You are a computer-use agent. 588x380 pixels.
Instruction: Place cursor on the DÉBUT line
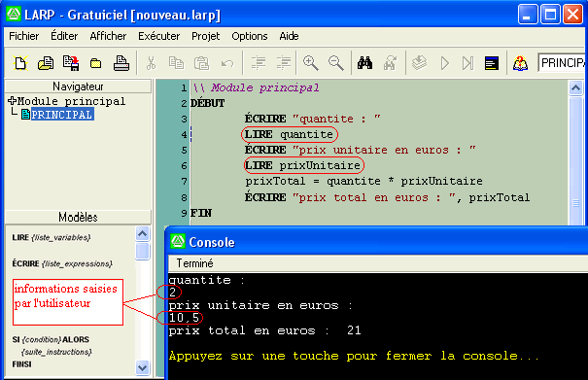[207, 103]
